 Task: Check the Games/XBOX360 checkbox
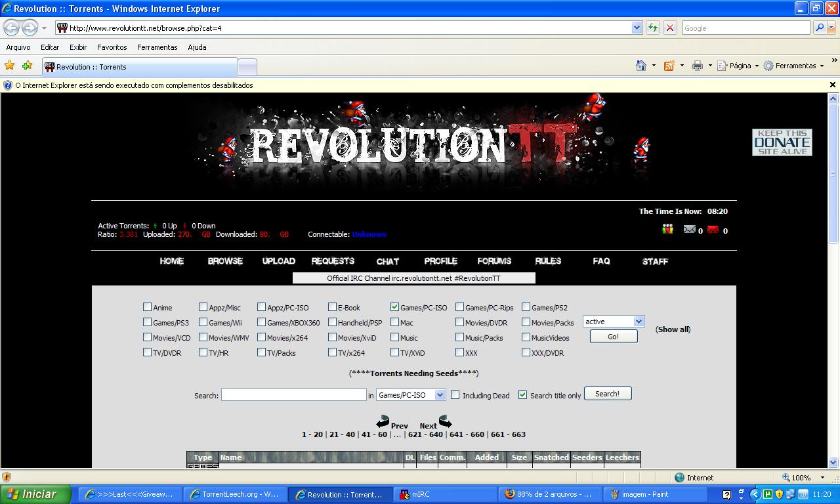[261, 322]
